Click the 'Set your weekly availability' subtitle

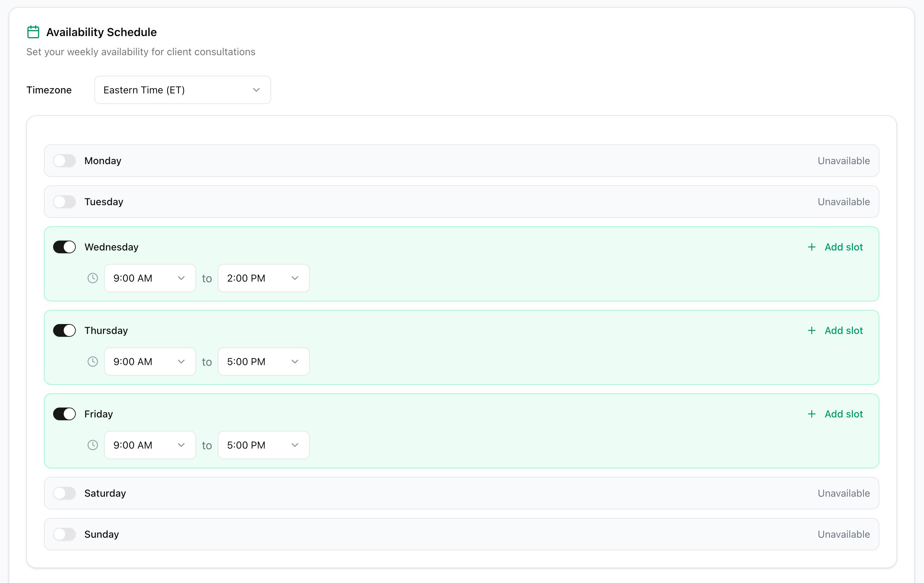(141, 52)
